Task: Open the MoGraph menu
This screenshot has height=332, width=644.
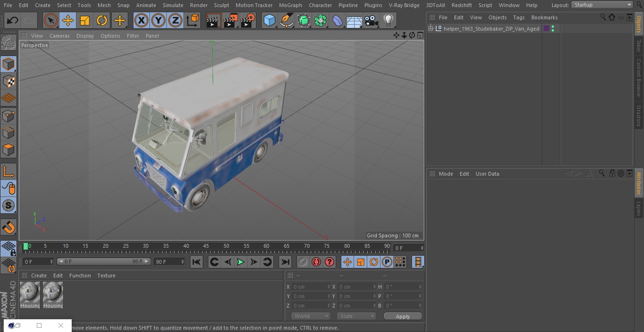Action: [290, 5]
